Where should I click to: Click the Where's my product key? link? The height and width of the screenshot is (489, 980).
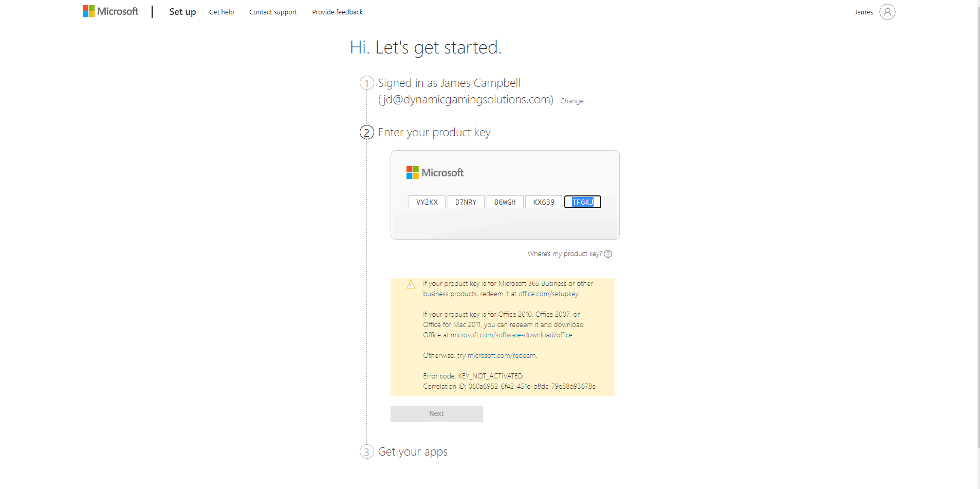click(x=564, y=254)
